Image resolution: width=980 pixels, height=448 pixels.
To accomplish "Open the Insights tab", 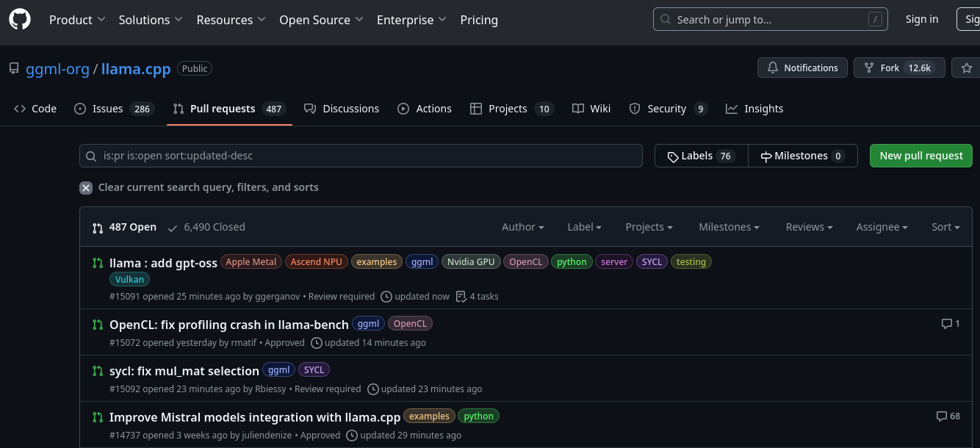I will [754, 109].
